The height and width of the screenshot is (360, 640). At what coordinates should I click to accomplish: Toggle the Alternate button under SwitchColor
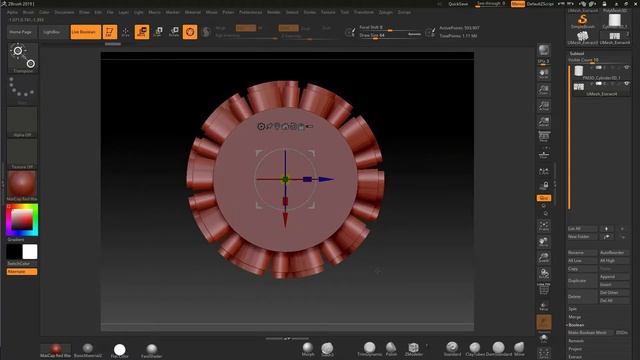(22, 272)
